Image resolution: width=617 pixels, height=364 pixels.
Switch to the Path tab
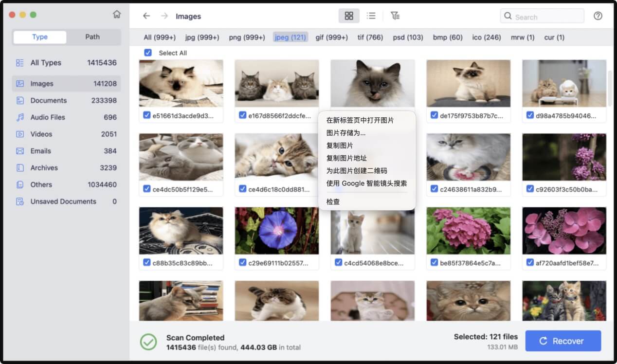92,36
